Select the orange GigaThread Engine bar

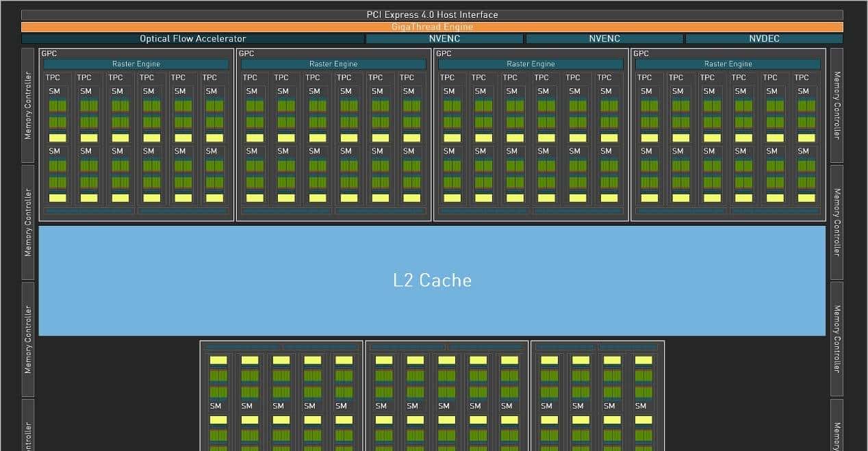click(432, 27)
